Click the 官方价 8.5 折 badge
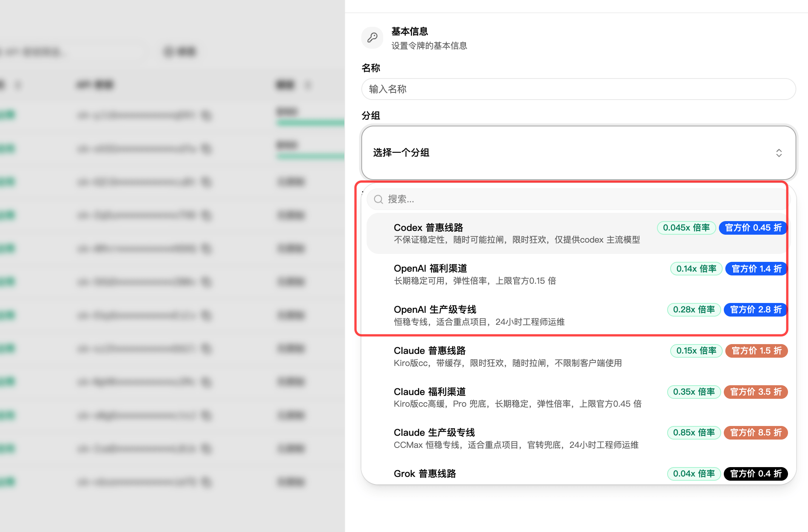This screenshot has height=532, width=808. tap(756, 433)
